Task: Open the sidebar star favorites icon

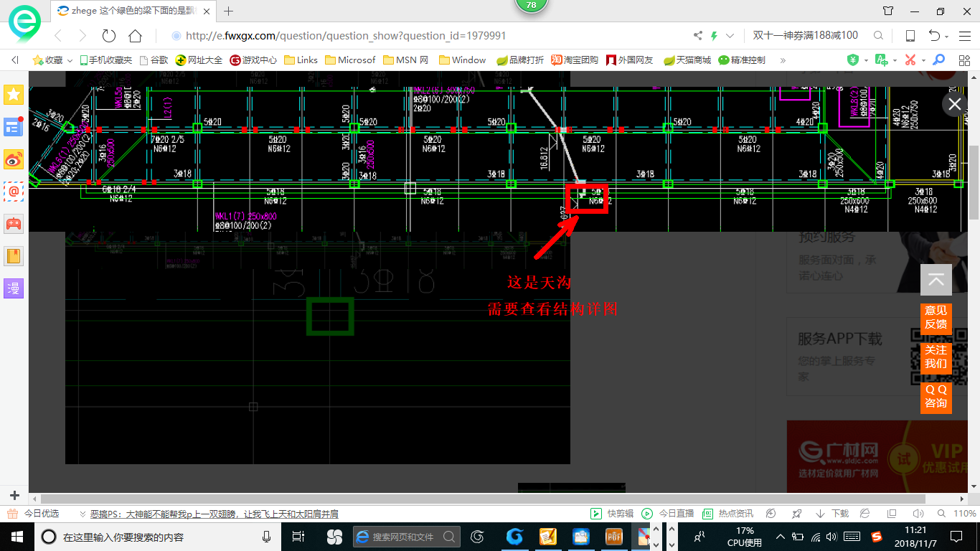Action: (x=14, y=95)
